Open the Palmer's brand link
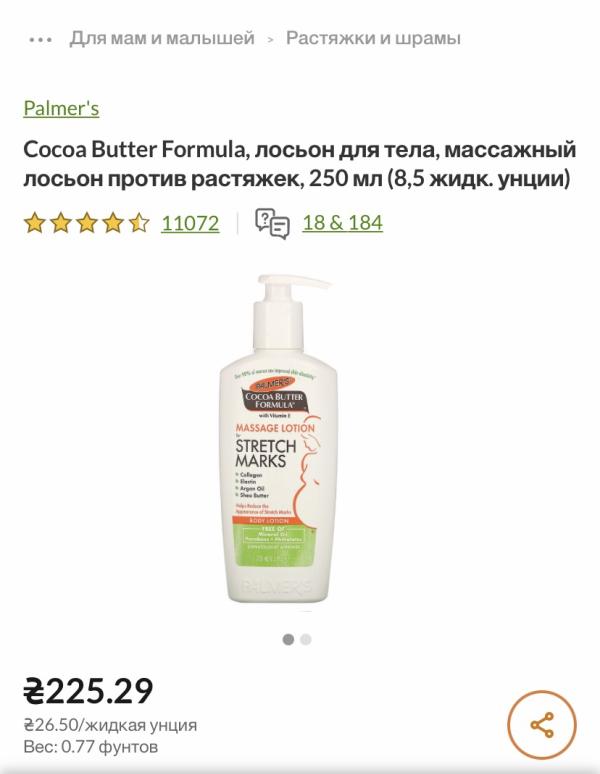 (x=61, y=108)
